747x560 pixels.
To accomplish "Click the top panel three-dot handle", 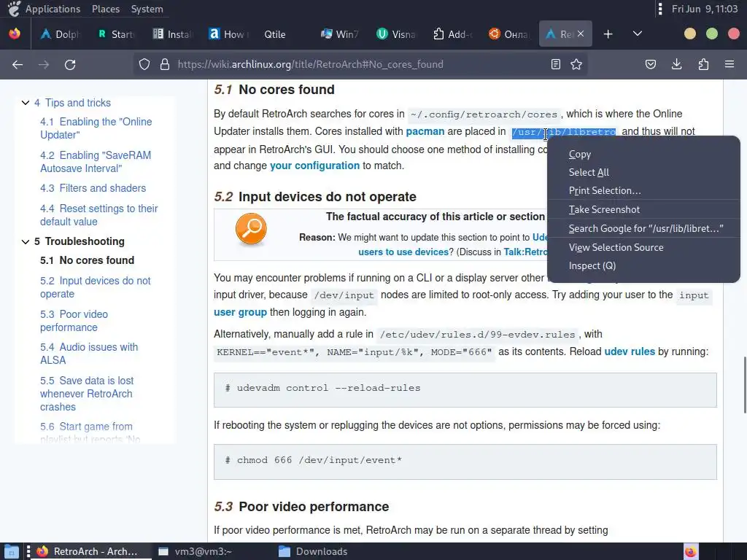I will [659, 9].
